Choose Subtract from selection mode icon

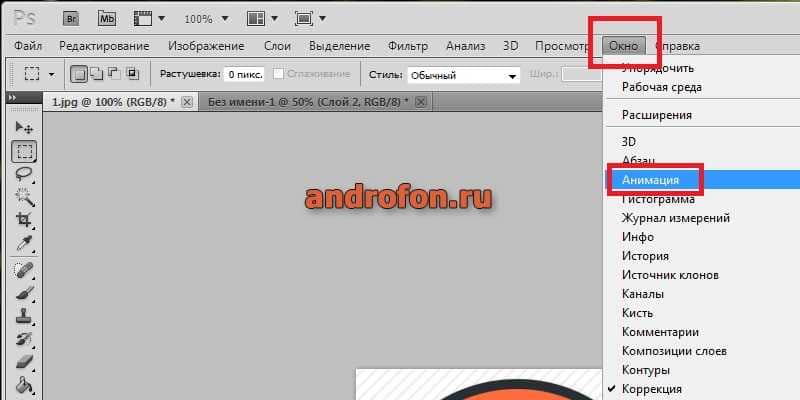pos(114,74)
